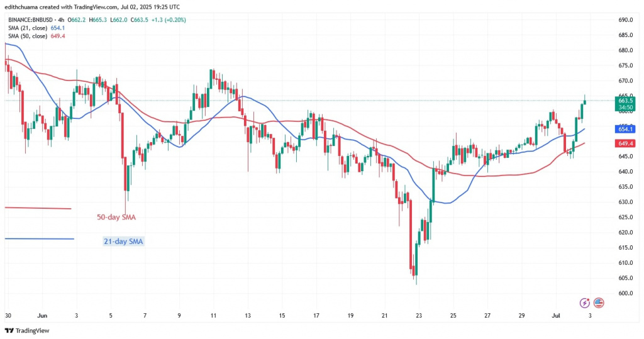Click the 685.0 price axis label
The width and height of the screenshot is (644, 339).
click(626, 35)
